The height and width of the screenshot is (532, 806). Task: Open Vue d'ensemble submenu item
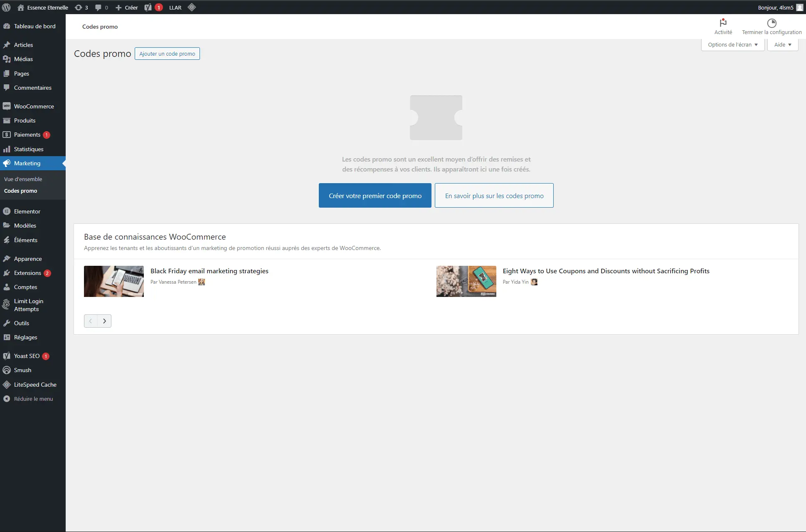point(23,179)
